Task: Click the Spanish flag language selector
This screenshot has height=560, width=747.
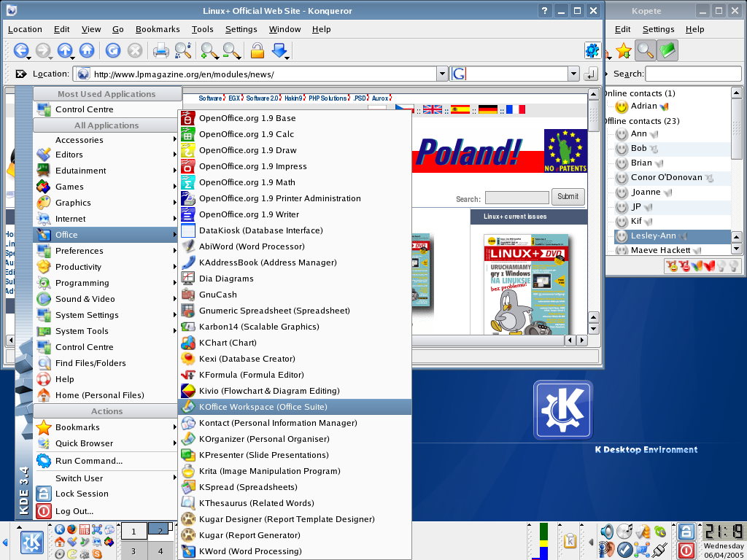Action: [460, 109]
